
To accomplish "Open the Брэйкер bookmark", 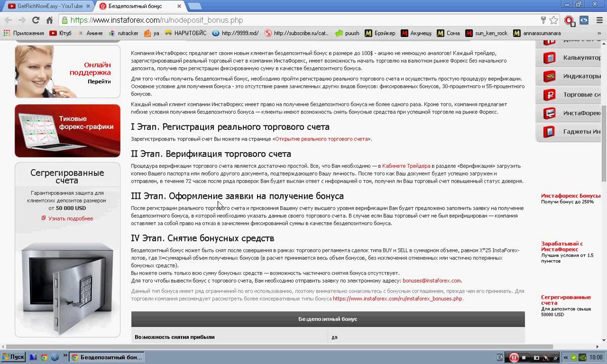I will 380,33.
